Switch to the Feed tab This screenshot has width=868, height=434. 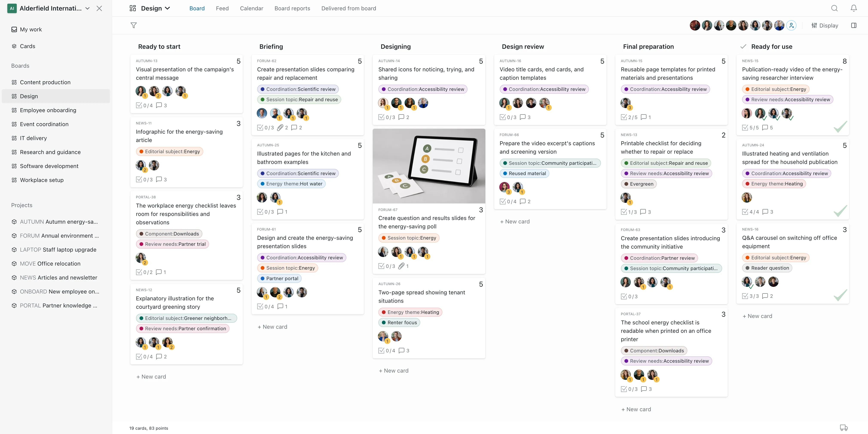[x=222, y=8]
